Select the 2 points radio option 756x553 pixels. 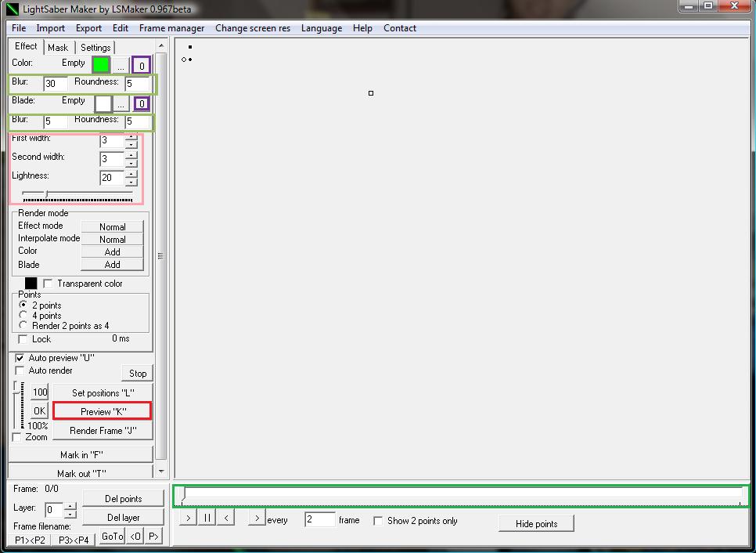tap(23, 305)
